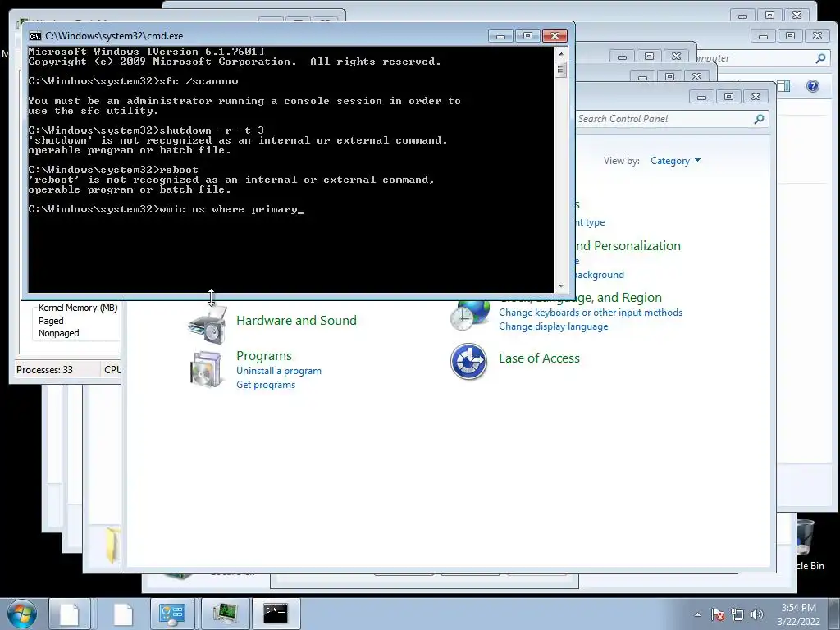Click the cmd scrollbar up arrow
This screenshot has width=840, height=630.
[561, 53]
